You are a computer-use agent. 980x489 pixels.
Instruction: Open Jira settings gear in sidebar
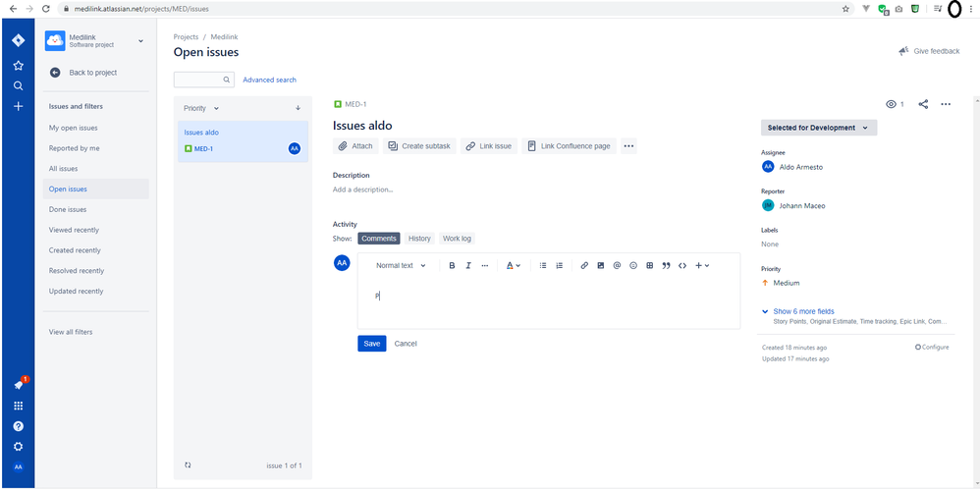pos(18,447)
